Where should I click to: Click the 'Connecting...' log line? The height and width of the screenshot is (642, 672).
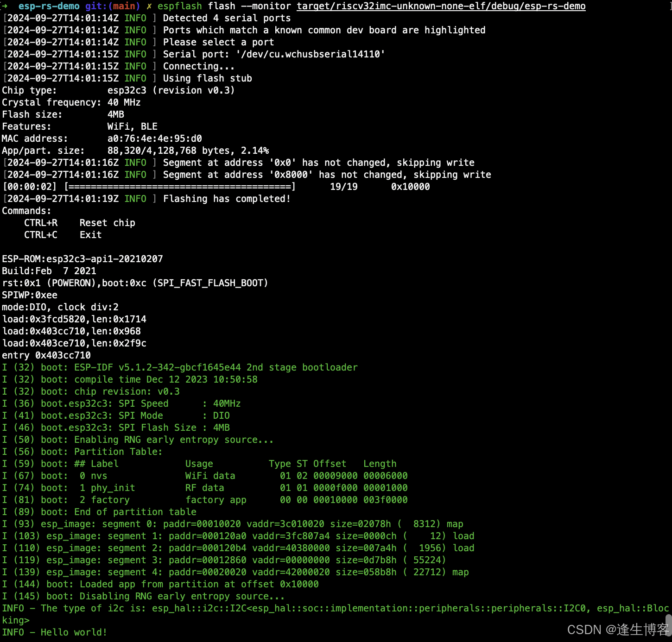point(198,66)
